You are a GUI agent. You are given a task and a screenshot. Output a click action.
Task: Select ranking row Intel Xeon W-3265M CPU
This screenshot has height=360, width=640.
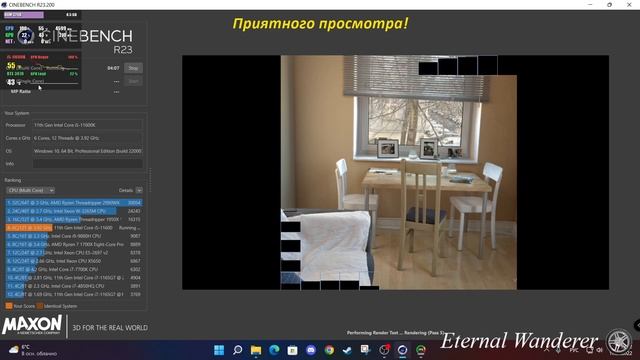(x=74, y=211)
